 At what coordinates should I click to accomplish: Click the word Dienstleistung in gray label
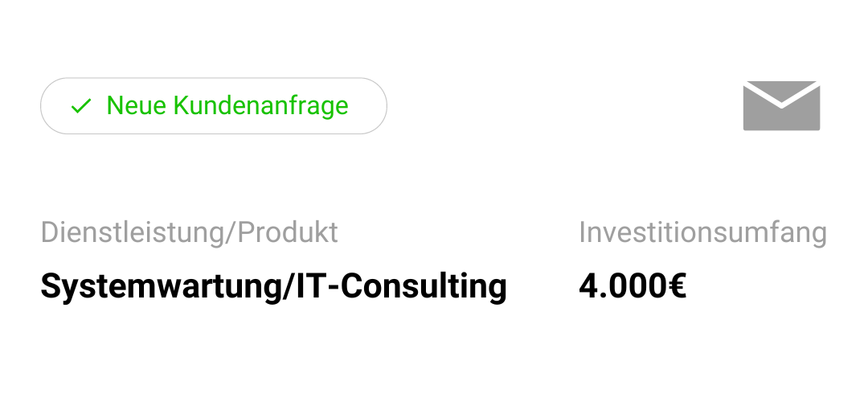pos(133,232)
